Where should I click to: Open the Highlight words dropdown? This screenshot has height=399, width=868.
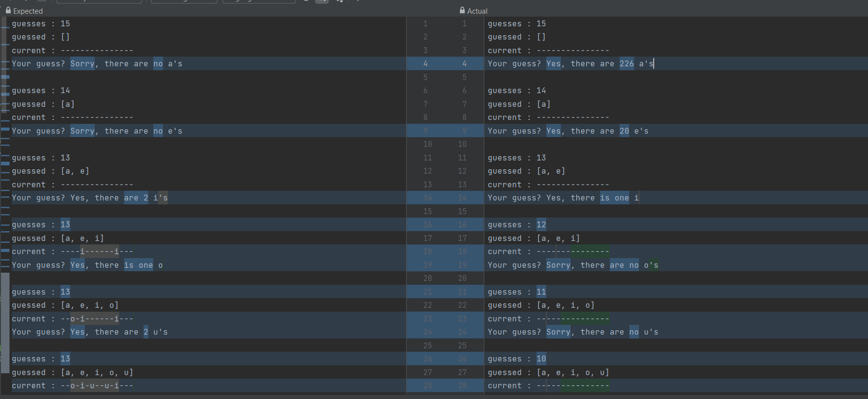click(259, 1)
